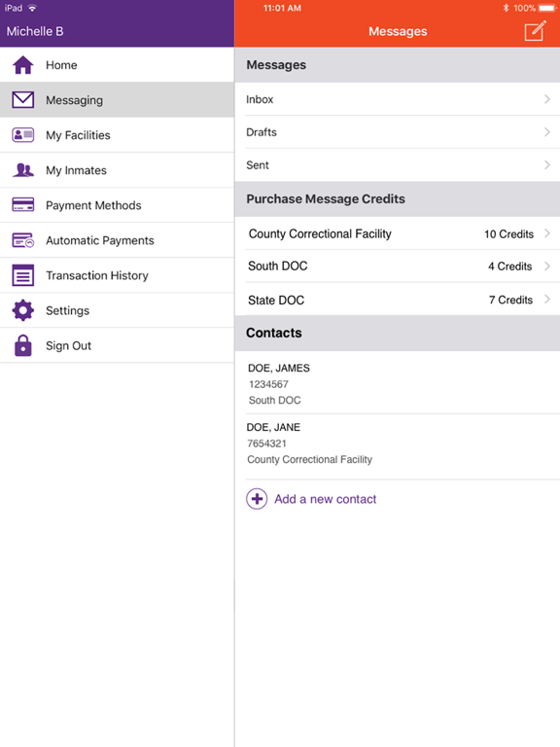The height and width of the screenshot is (747, 560).
Task: Click the Michelle B account name
Action: point(35,31)
